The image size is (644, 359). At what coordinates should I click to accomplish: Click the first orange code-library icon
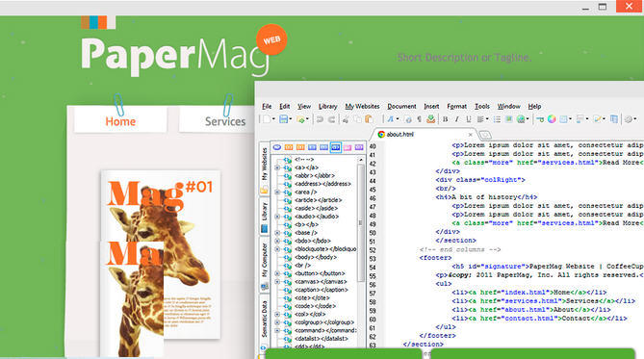(x=289, y=147)
